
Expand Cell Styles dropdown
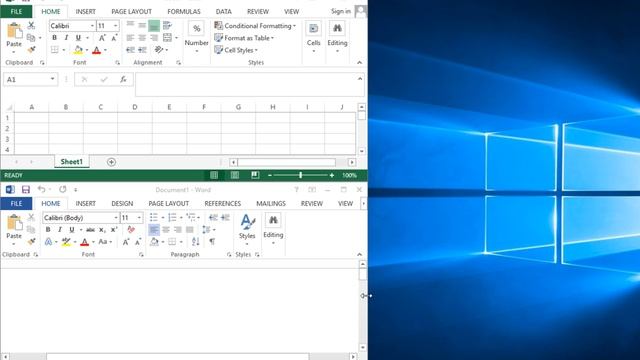pyautogui.click(x=256, y=50)
